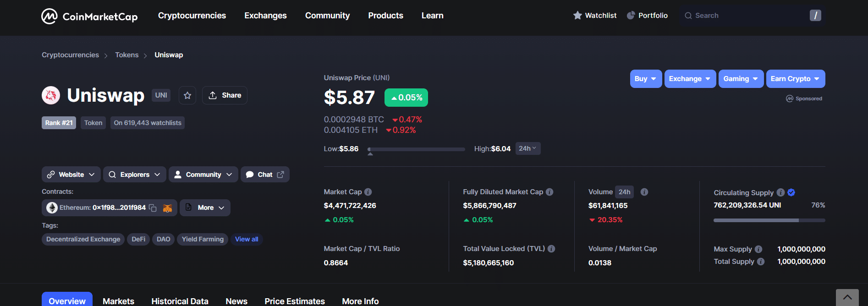
Task: Open the Products menu
Action: tap(385, 16)
